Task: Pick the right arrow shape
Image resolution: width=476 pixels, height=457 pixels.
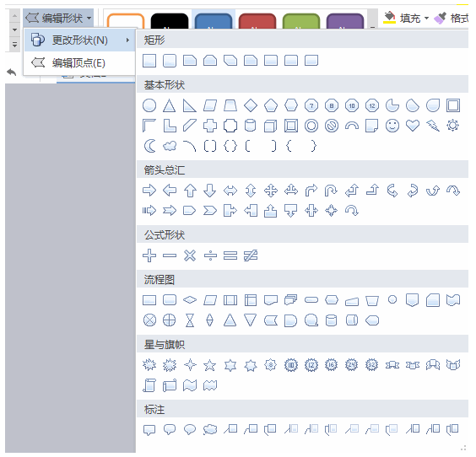Action: tap(149, 191)
